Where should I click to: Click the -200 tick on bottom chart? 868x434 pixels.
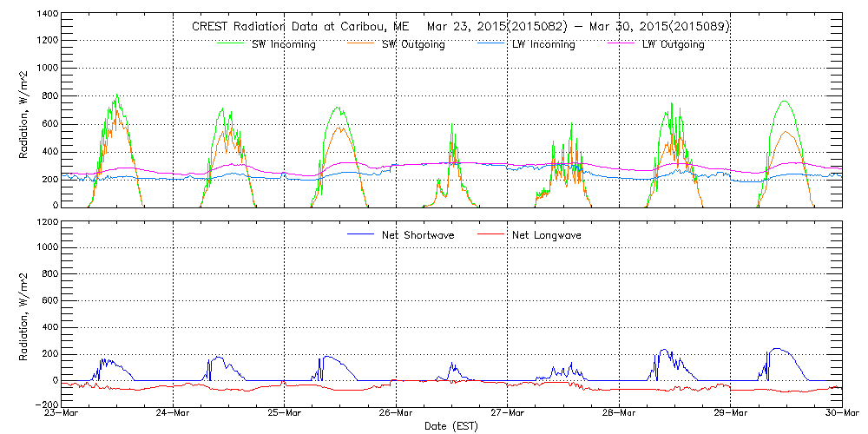45,404
